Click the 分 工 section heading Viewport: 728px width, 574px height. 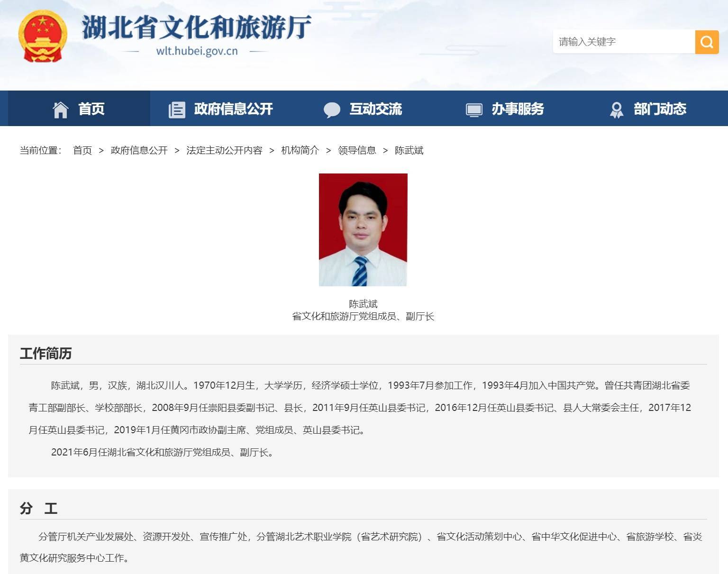pyautogui.click(x=38, y=508)
